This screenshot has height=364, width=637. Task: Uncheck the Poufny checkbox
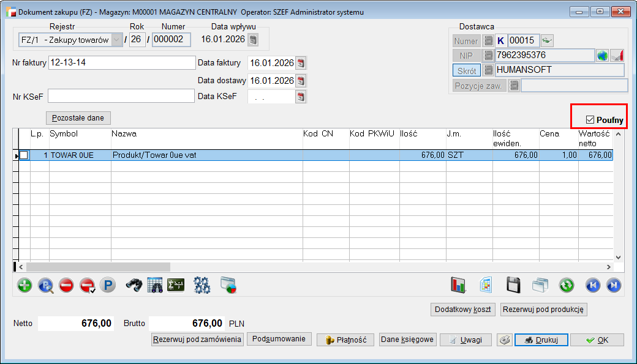pyautogui.click(x=590, y=120)
